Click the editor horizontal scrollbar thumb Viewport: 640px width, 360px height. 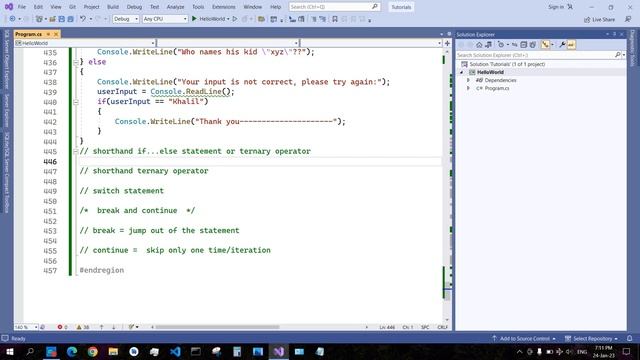(x=217, y=327)
